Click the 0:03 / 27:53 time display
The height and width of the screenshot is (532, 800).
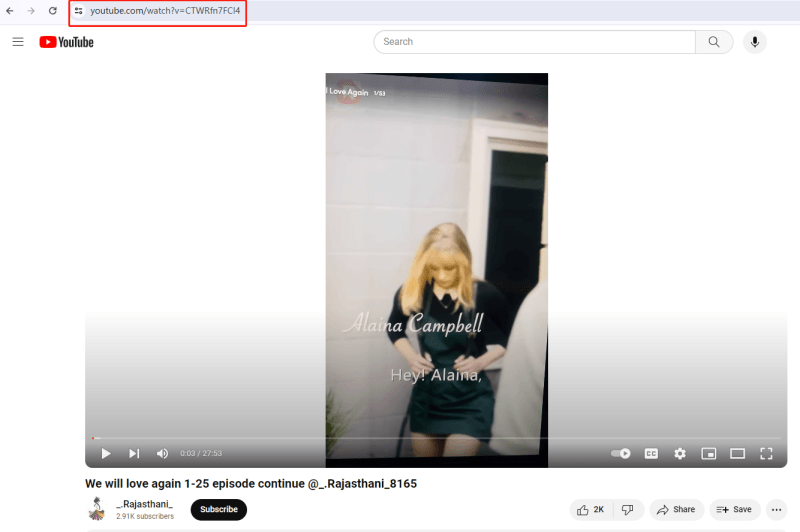[201, 453]
